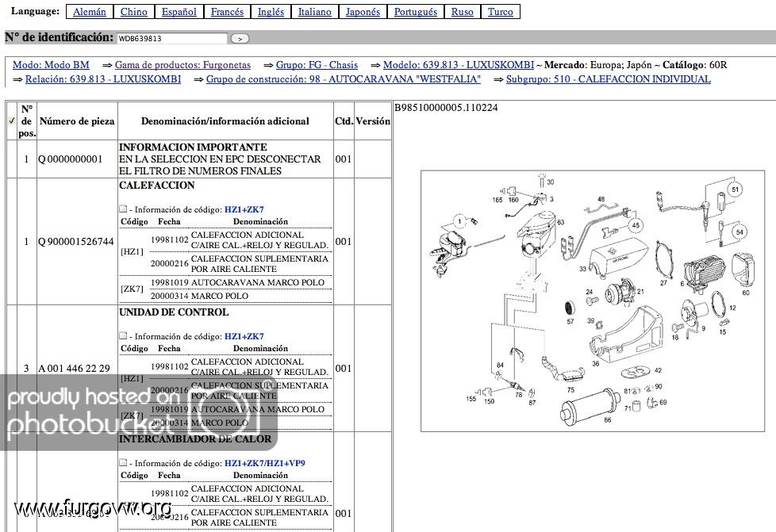Switch language to Francés
The width and height of the screenshot is (776, 532).
(x=227, y=12)
